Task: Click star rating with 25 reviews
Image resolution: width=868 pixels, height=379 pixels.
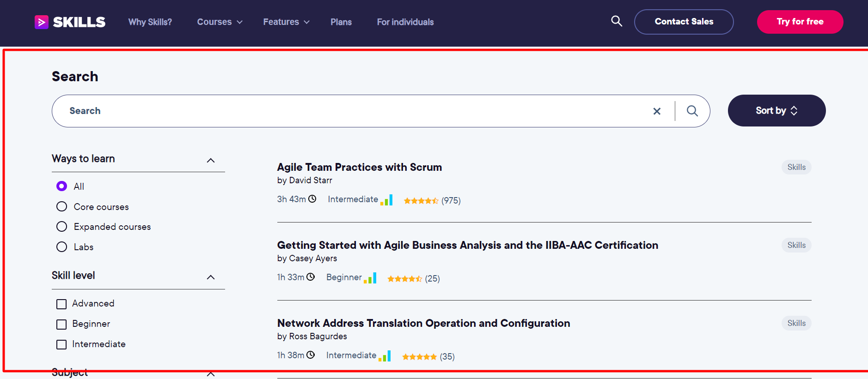Action: click(x=405, y=279)
